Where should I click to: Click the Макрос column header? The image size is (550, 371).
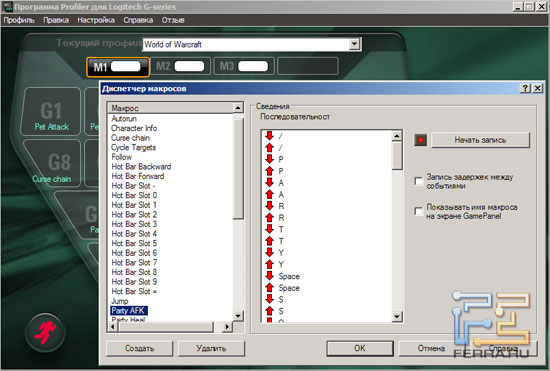(x=170, y=108)
